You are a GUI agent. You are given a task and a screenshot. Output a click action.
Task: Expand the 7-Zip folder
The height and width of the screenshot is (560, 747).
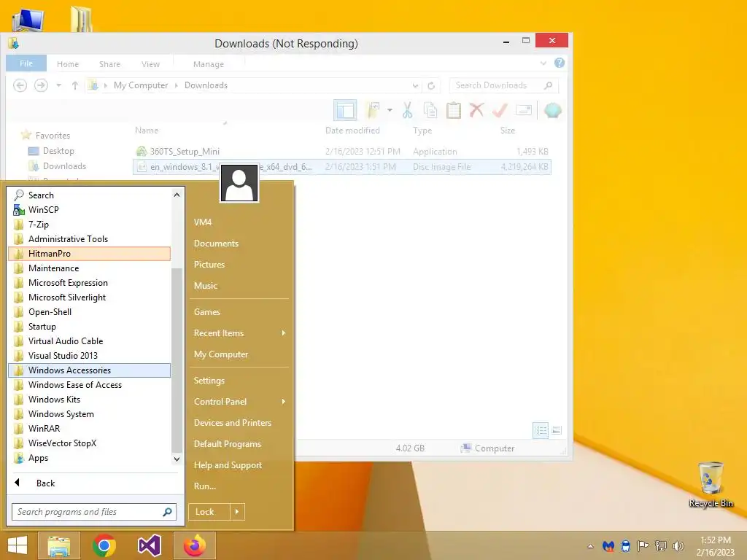(90, 225)
